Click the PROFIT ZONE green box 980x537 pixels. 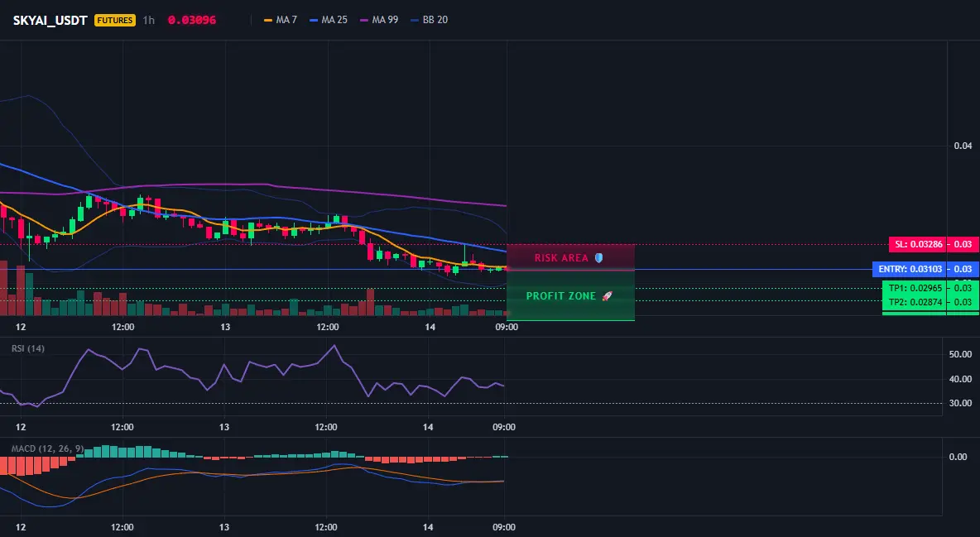point(570,295)
